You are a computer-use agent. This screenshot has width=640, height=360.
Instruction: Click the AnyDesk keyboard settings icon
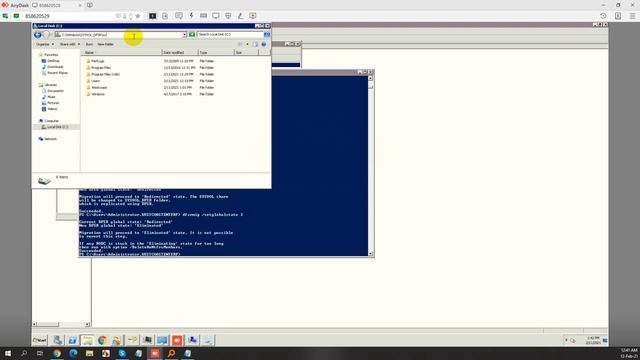[x=203, y=16]
